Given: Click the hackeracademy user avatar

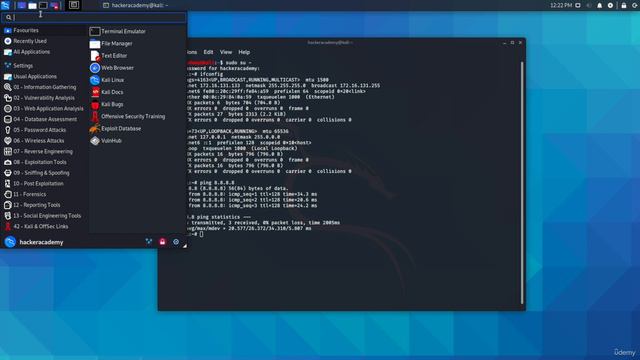Looking at the screenshot, I should 10,242.
